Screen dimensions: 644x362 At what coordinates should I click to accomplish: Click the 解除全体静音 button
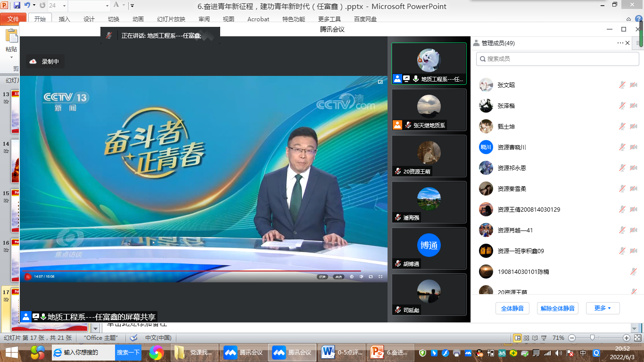click(x=558, y=308)
